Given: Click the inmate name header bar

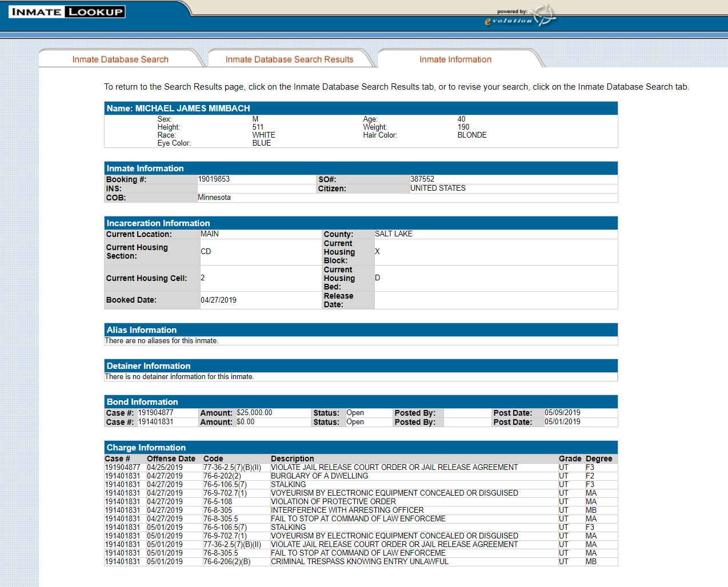Looking at the screenshot, I should 361,108.
